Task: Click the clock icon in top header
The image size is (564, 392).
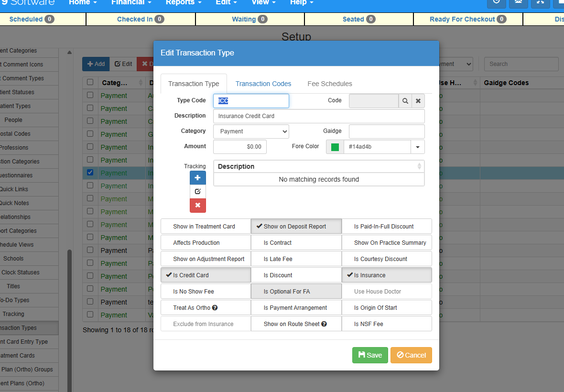Action: [x=497, y=2]
